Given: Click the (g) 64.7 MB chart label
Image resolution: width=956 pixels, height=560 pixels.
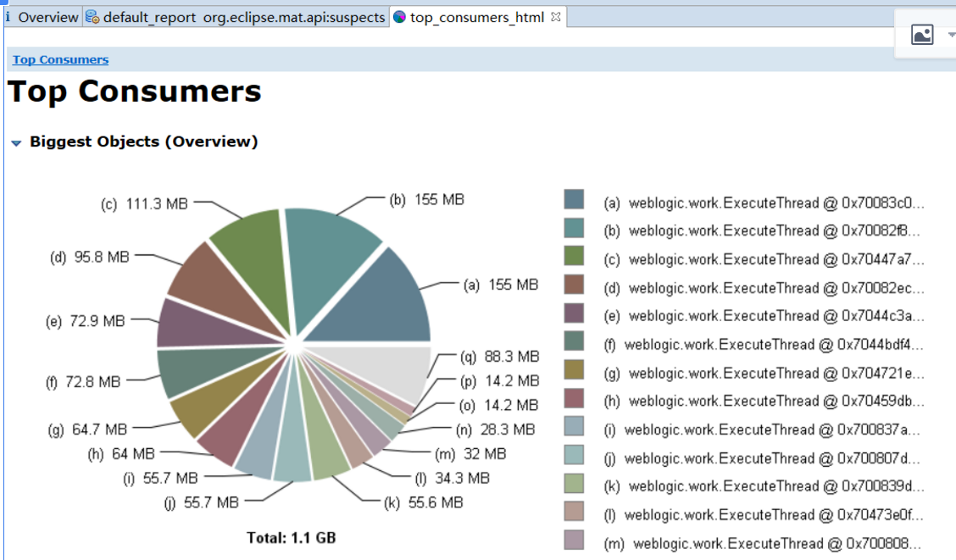Looking at the screenshot, I should 88,430.
